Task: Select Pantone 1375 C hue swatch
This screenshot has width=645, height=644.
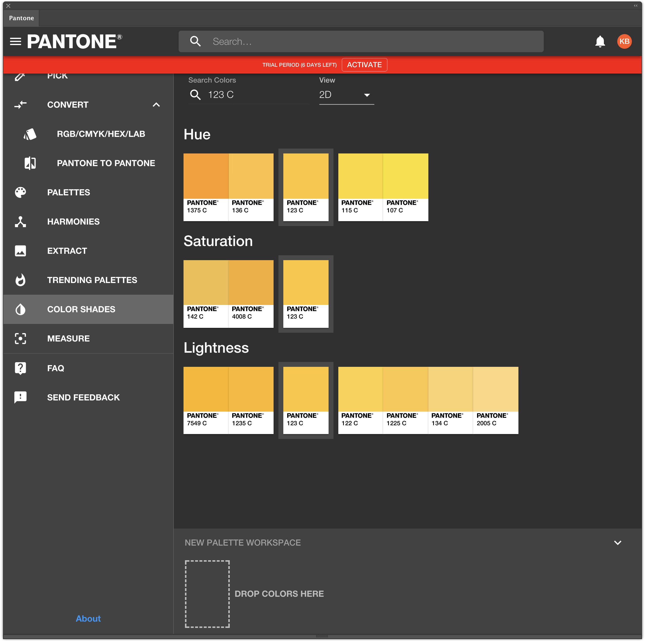Action: 206,187
